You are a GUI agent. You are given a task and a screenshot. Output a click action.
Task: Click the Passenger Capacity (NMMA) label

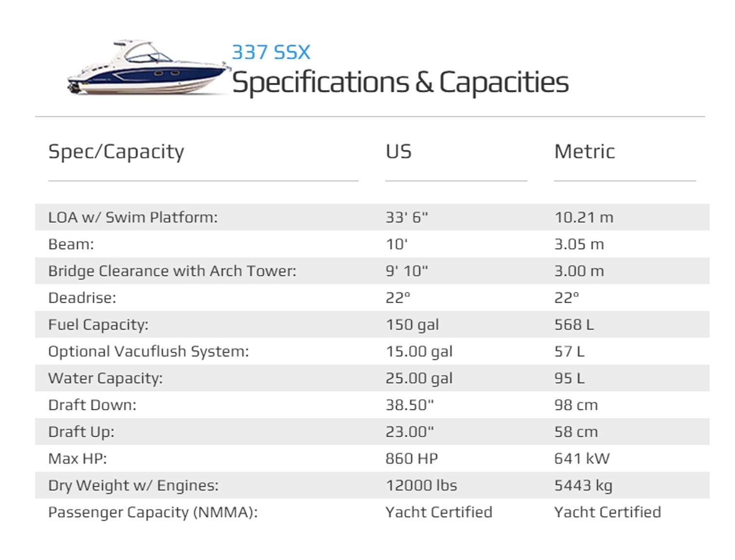pos(153,512)
